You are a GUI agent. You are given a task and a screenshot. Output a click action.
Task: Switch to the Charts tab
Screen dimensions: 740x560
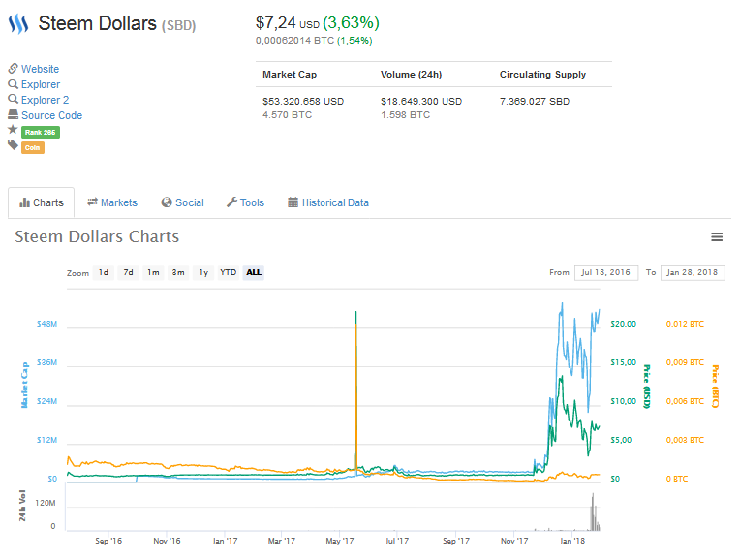[41, 202]
